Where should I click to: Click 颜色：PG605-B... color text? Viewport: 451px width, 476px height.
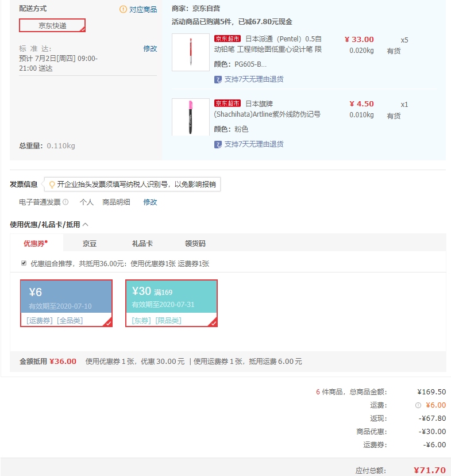pos(240,64)
